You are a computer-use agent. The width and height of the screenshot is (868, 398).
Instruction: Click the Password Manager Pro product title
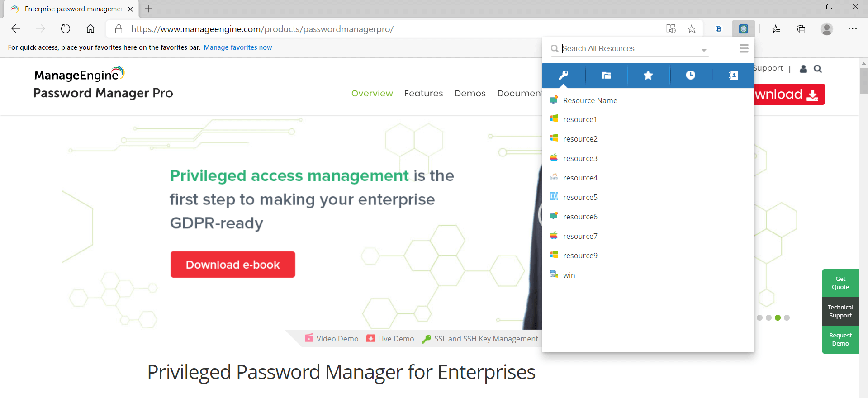point(103,93)
